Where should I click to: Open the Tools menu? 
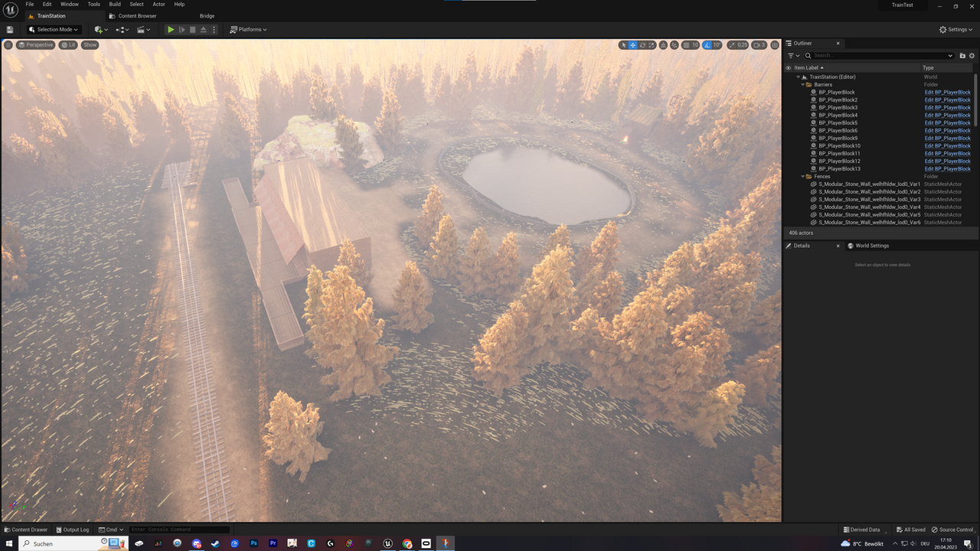pyautogui.click(x=93, y=4)
